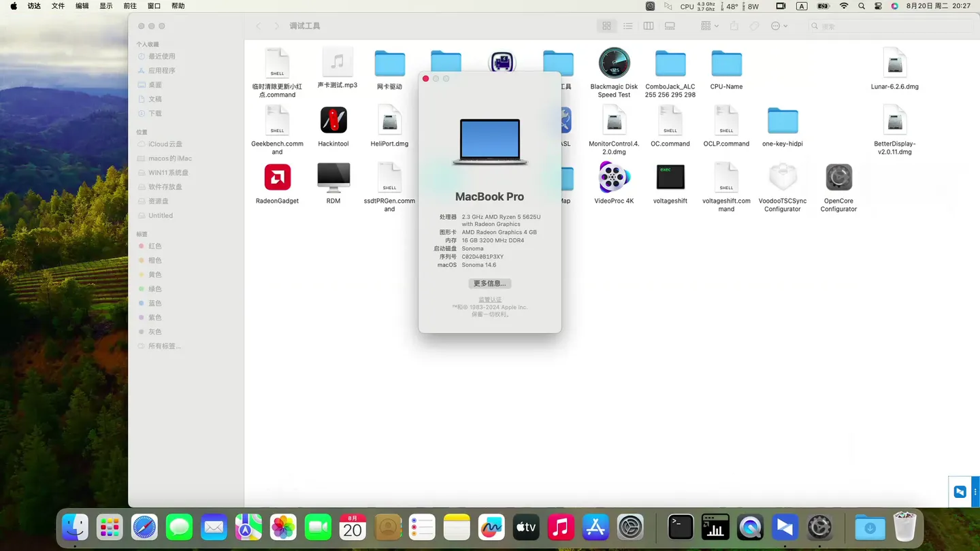Launch Terminal from the Dock
Screen dimensions: 980x551
(x=681, y=527)
